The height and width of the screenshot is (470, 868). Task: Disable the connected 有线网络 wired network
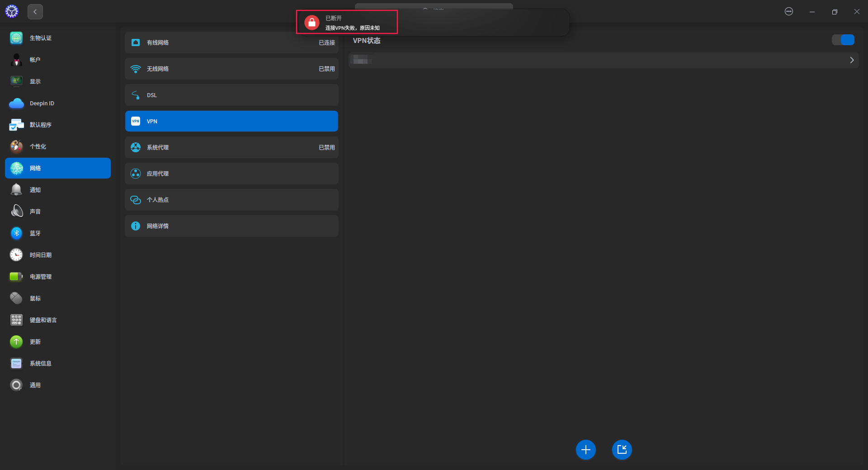coord(231,42)
